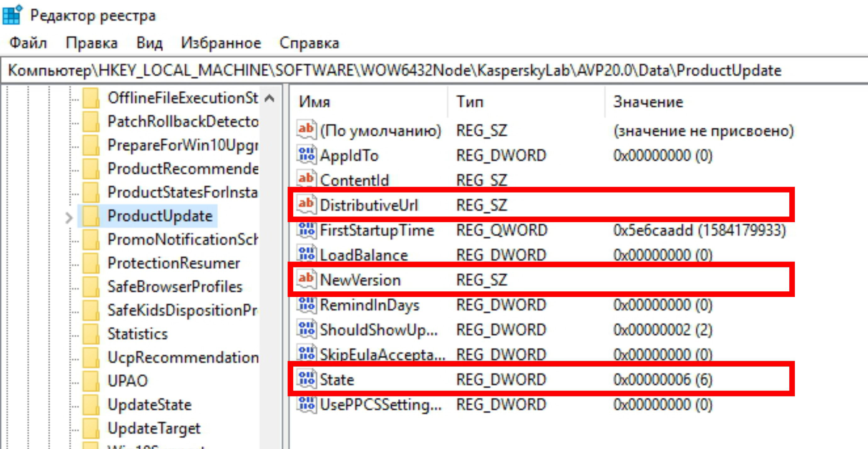The width and height of the screenshot is (868, 449).
Task: Click the tree scroll up arrow
Action: [270, 98]
